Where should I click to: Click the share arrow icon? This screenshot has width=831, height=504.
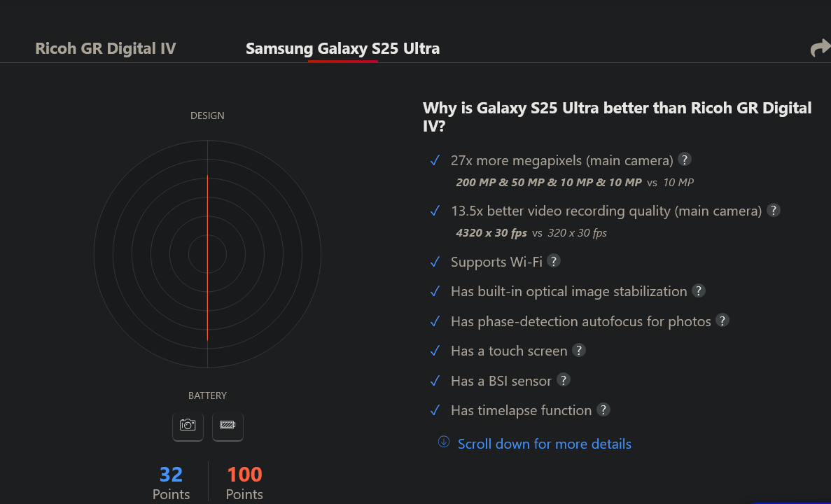pos(820,48)
